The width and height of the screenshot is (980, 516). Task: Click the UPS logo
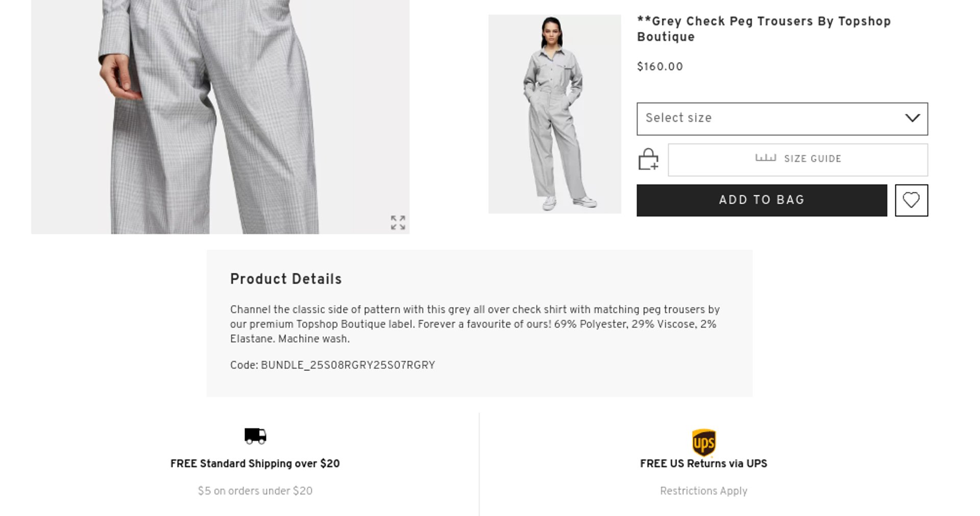pyautogui.click(x=703, y=442)
